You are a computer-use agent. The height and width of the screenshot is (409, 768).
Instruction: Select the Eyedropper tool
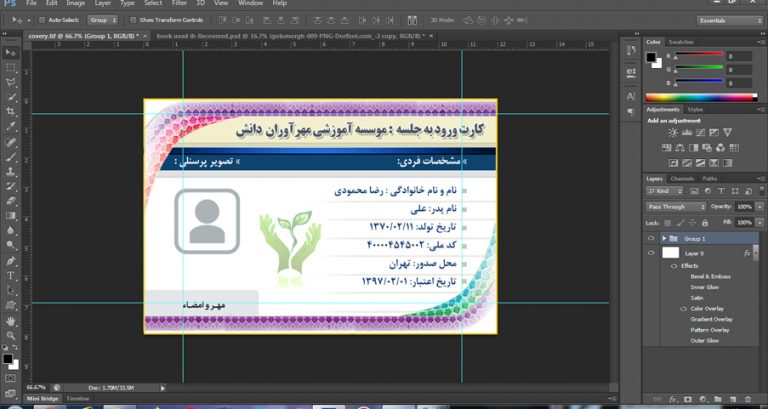pos(10,127)
